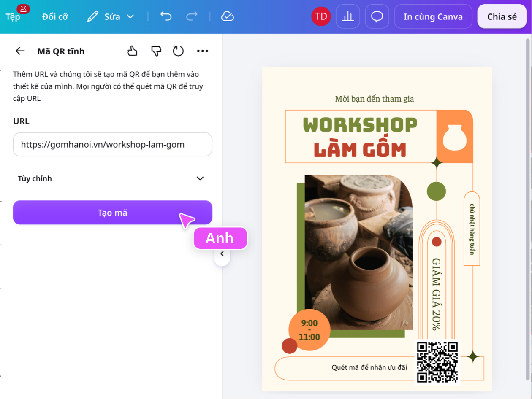Click the URL input field
The height and width of the screenshot is (399, 532).
click(112, 145)
